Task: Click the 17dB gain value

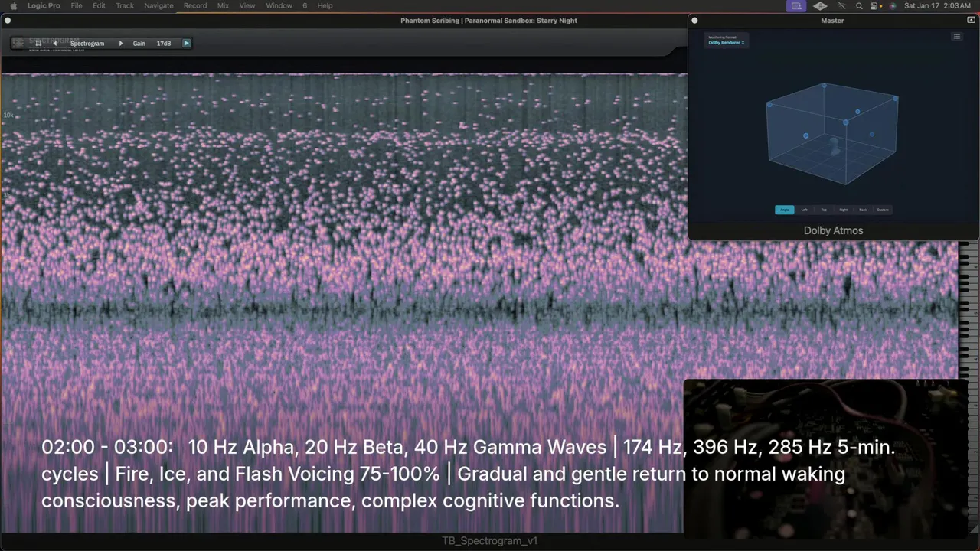Action: (x=164, y=44)
